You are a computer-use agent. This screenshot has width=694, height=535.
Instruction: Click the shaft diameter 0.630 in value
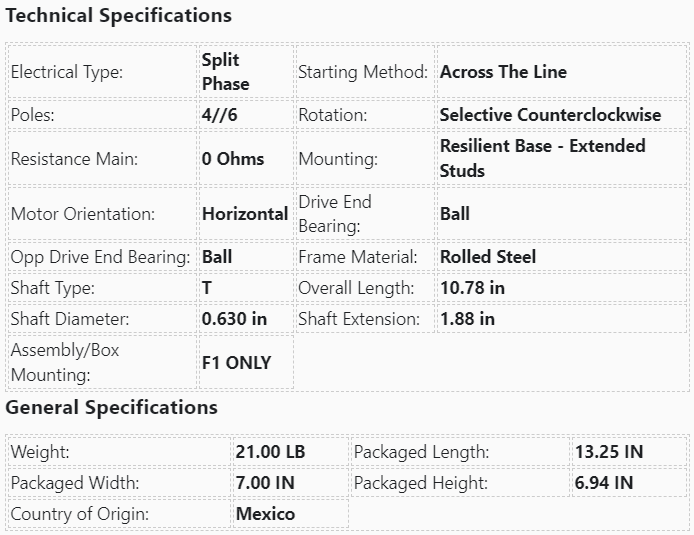pyautogui.click(x=234, y=319)
